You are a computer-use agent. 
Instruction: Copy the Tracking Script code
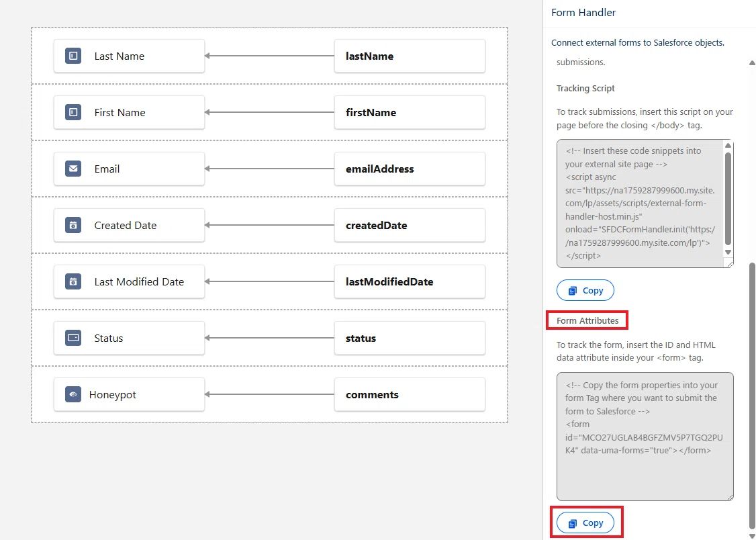click(585, 290)
